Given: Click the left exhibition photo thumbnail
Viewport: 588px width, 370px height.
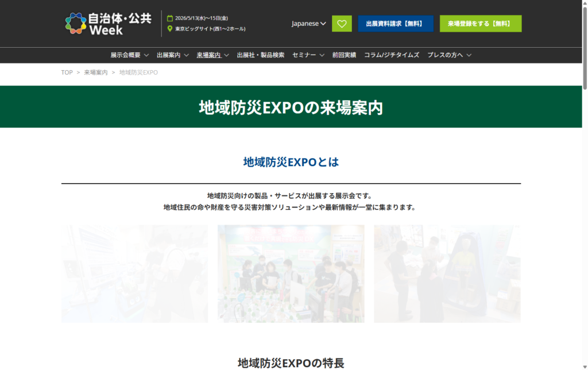Looking at the screenshot, I should point(134,273).
